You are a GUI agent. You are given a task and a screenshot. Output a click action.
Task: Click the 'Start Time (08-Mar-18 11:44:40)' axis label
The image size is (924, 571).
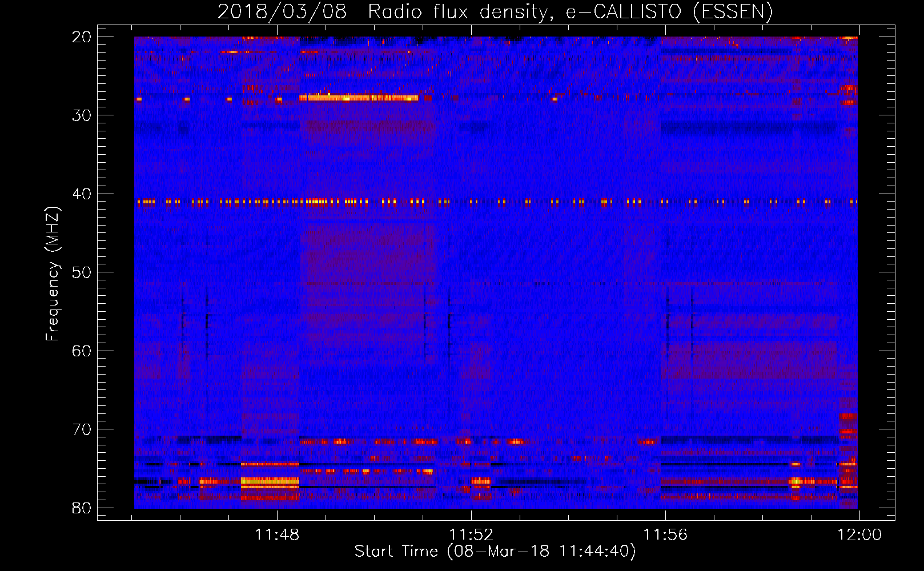click(495, 552)
